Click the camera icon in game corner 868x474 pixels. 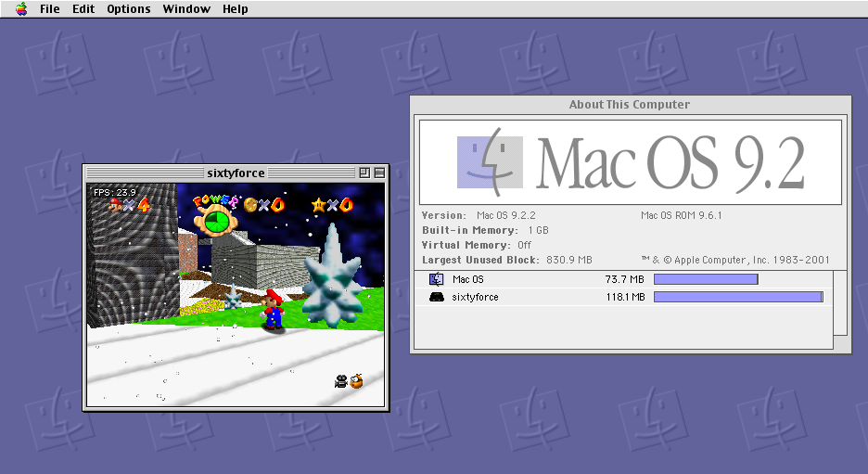[x=341, y=381]
